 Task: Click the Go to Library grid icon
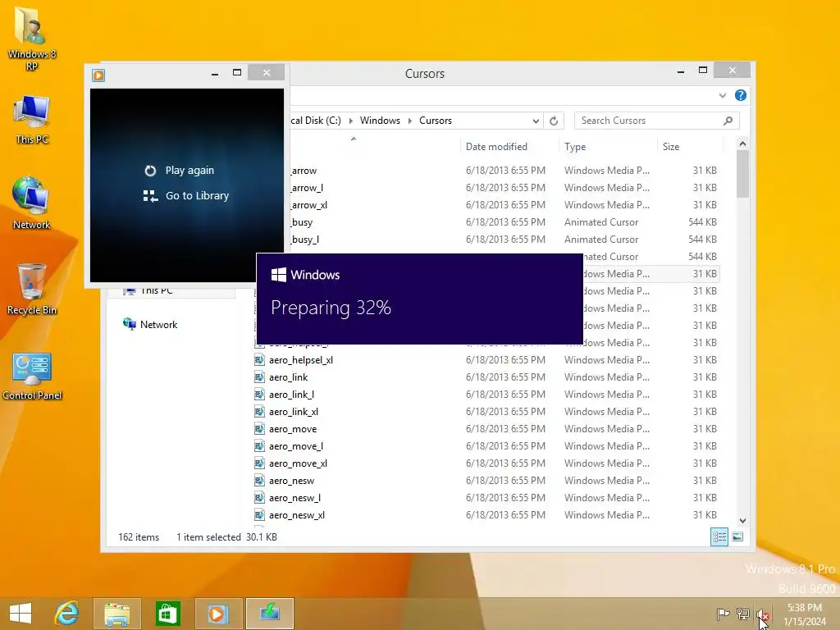click(x=150, y=196)
